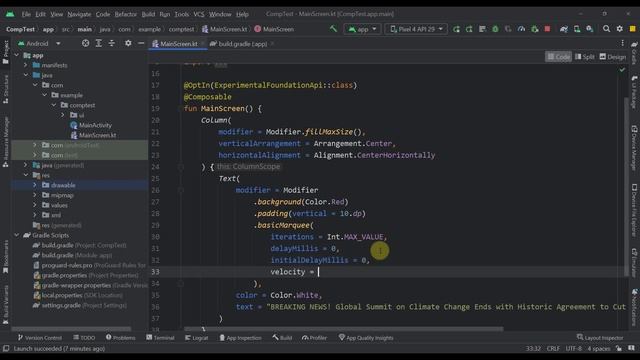
Task: Open Build Variants tool window stripe
Action: pos(6,304)
